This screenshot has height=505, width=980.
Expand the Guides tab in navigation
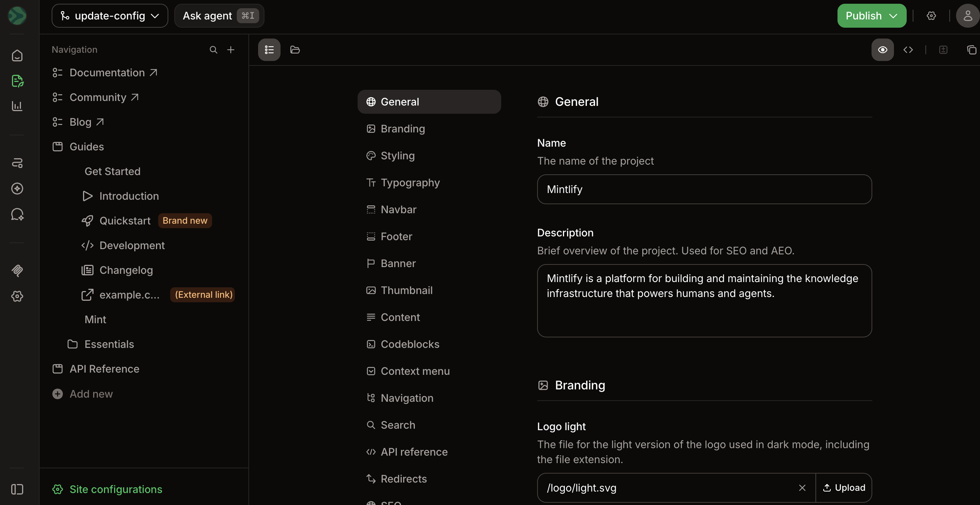78,147
